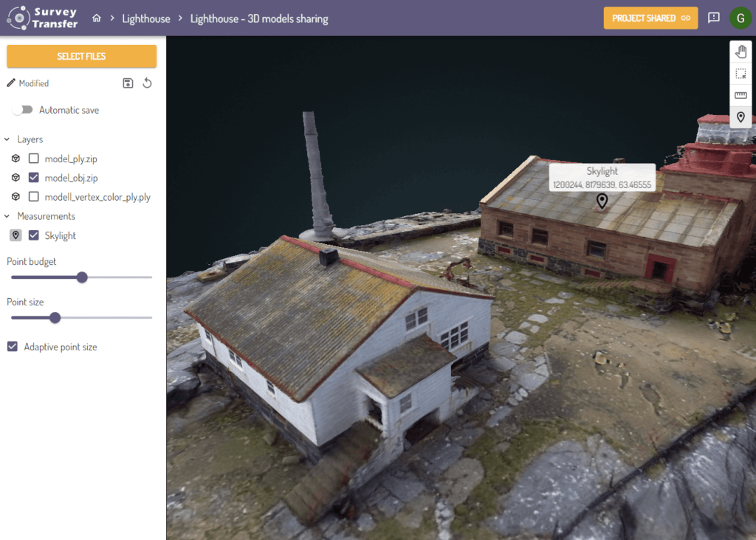Select the pan hand tool
Image resolution: width=756 pixels, height=540 pixels.
click(740, 52)
